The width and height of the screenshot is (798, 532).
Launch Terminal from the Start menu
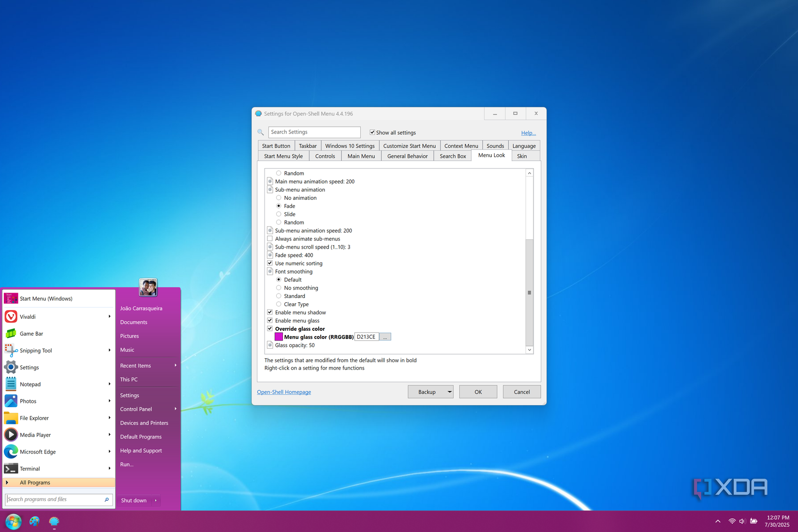tap(30, 468)
